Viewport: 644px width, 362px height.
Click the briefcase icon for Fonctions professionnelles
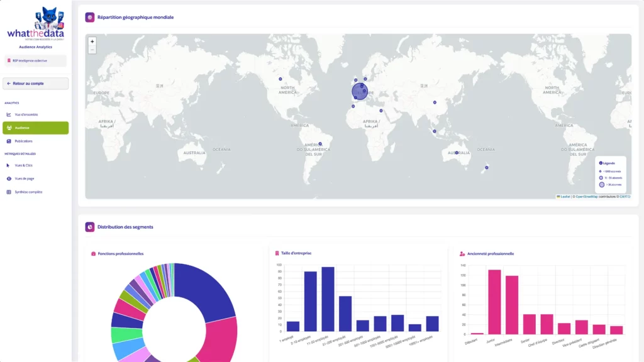(94, 254)
